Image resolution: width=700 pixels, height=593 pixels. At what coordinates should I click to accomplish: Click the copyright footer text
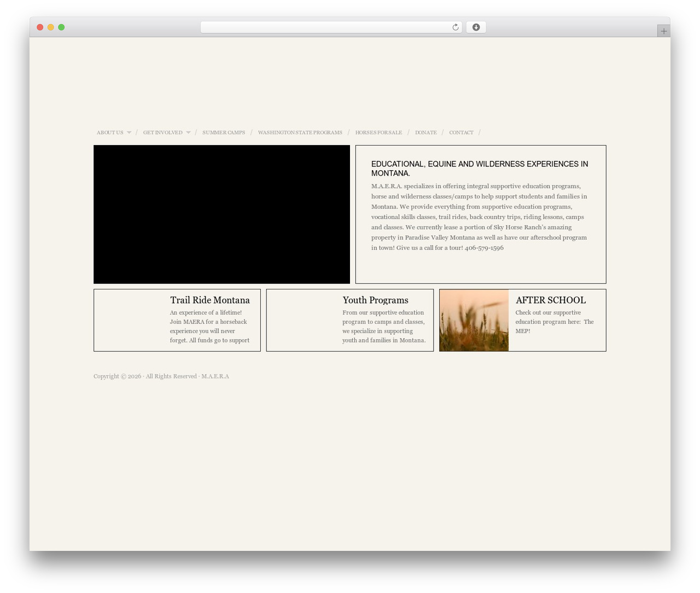pos(161,376)
